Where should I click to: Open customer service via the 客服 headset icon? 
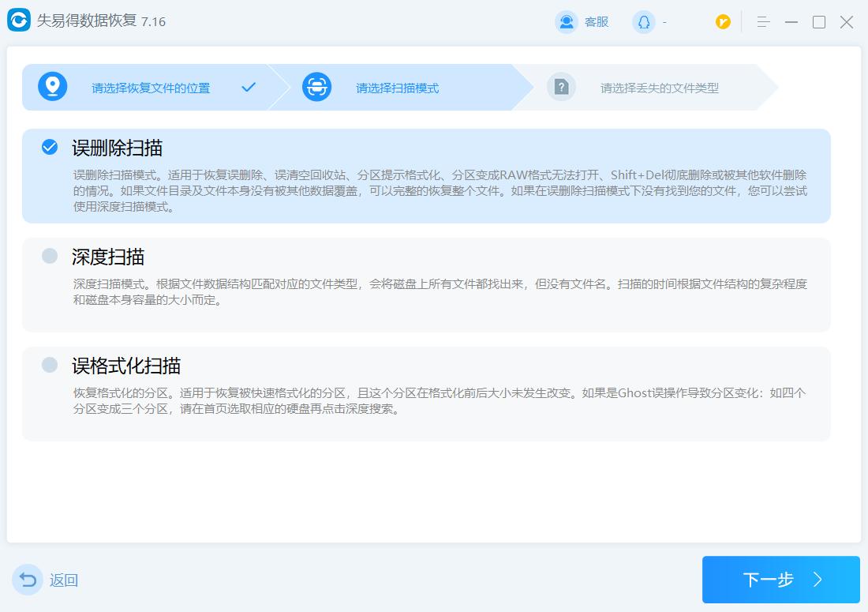567,21
